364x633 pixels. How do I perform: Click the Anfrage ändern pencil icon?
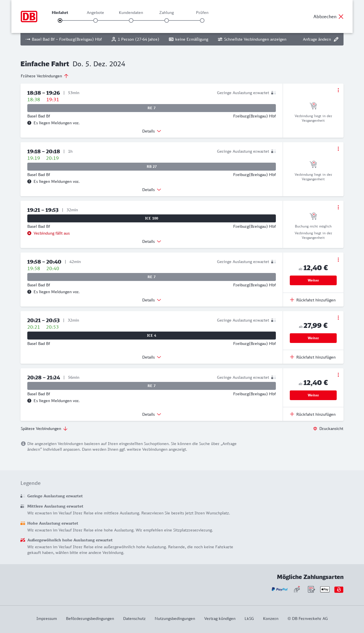coord(336,39)
